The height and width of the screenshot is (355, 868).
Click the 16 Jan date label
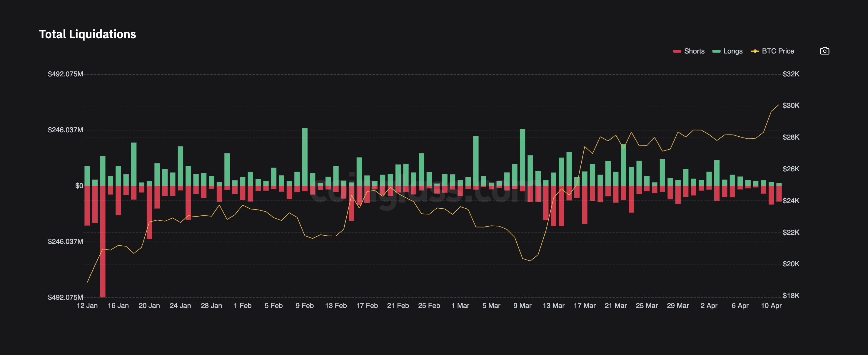118,306
